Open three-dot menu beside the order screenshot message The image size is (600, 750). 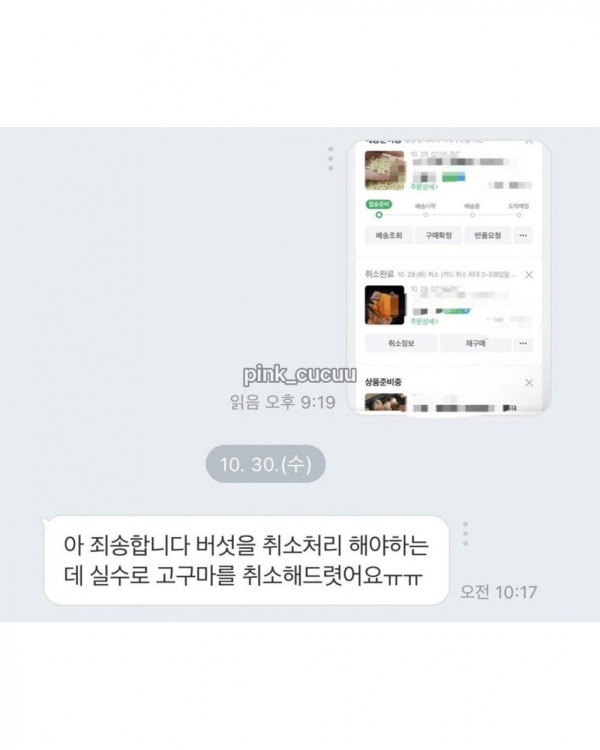(331, 158)
